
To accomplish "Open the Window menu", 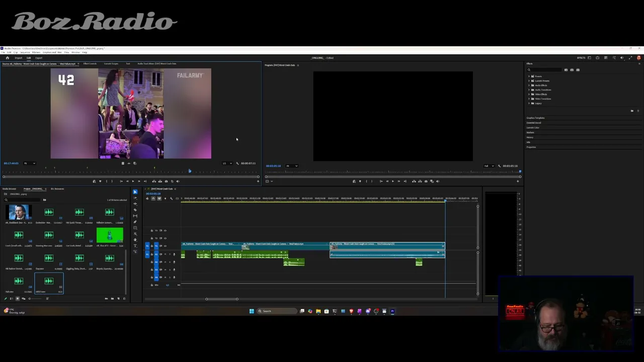I will [76, 52].
